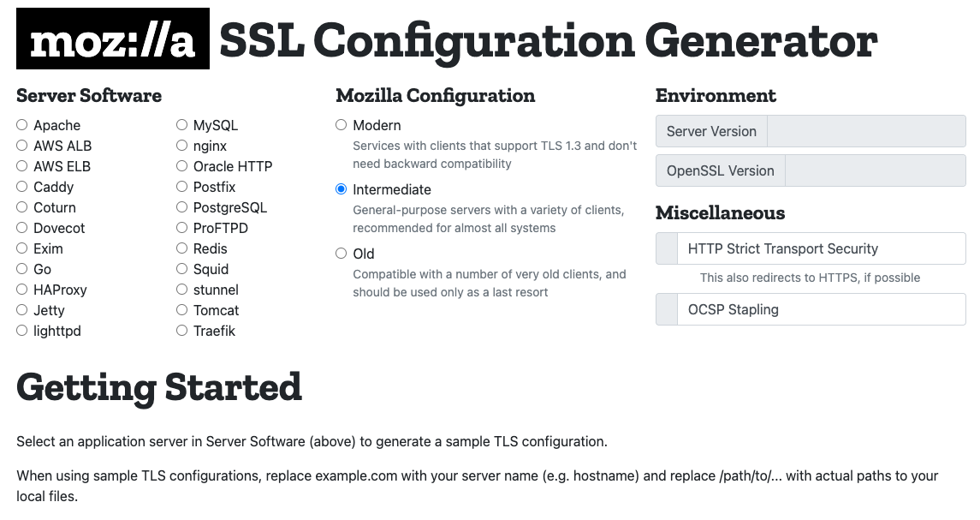Choose Redis server software
This screenshot has height=520, width=980.
tap(182, 248)
